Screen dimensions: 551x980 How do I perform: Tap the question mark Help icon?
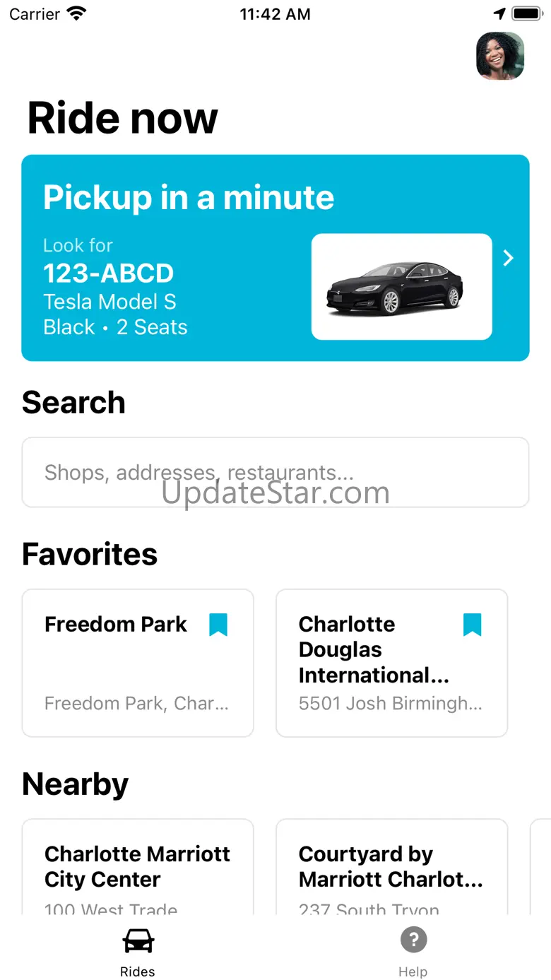click(x=413, y=940)
